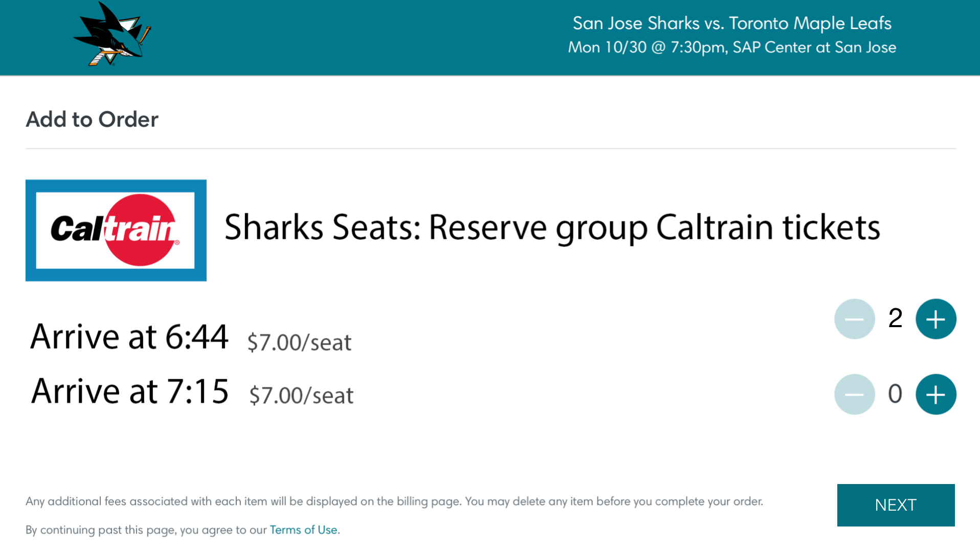The width and height of the screenshot is (980, 550).
Task: Remove a seat for Arrive at 7:15
Action: click(854, 394)
